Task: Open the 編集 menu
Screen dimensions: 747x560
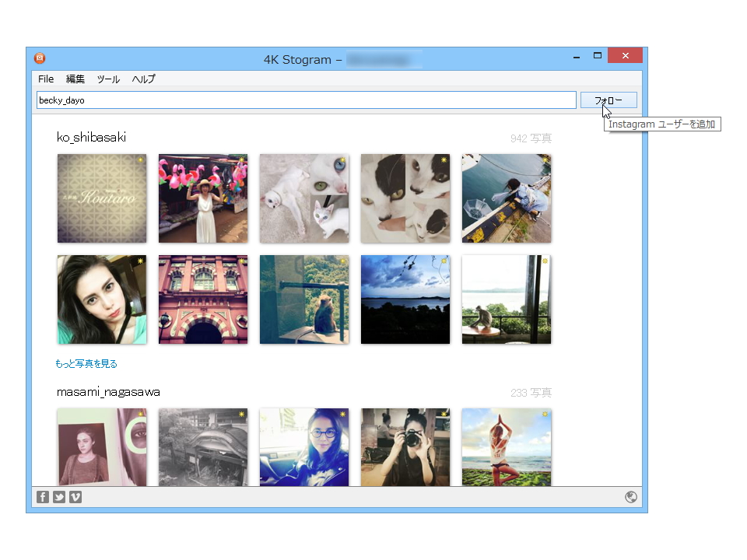Action: 75,79
